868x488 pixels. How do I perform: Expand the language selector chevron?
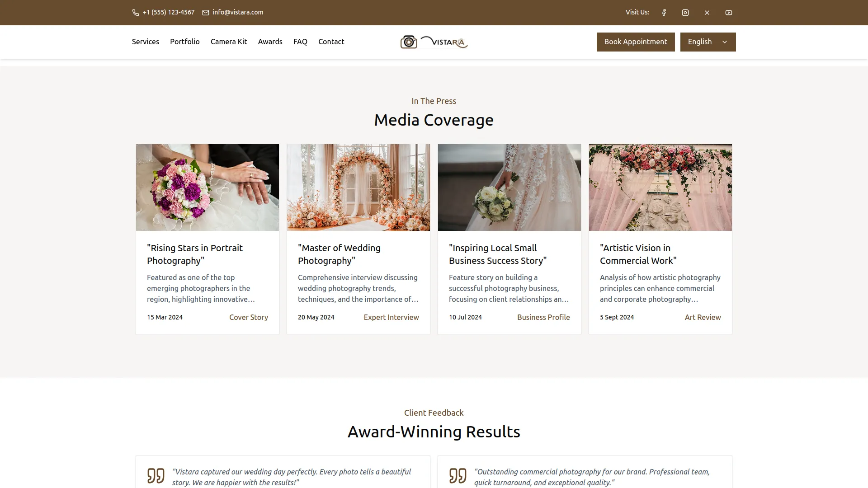click(724, 42)
